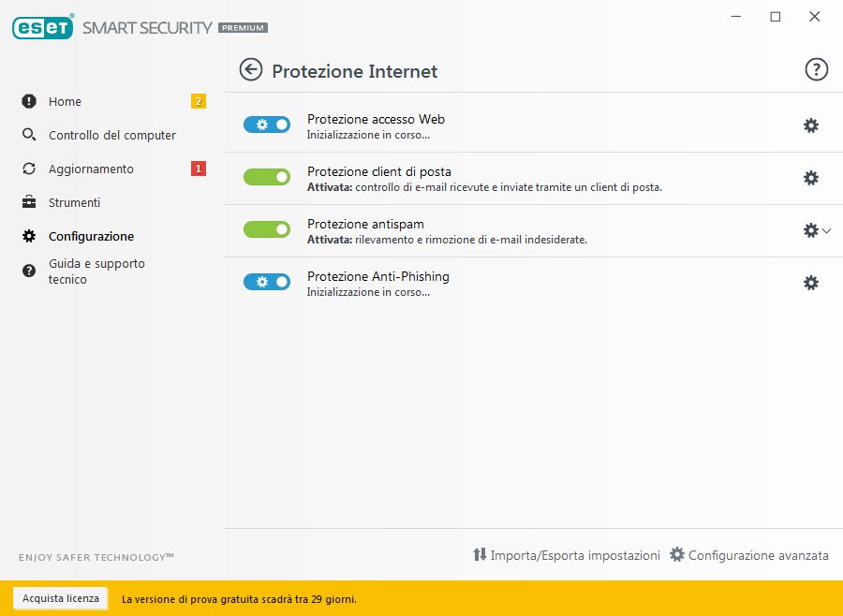This screenshot has height=616, width=843.
Task: Click the Protezione Anti-Phishing title
Action: pyautogui.click(x=378, y=277)
